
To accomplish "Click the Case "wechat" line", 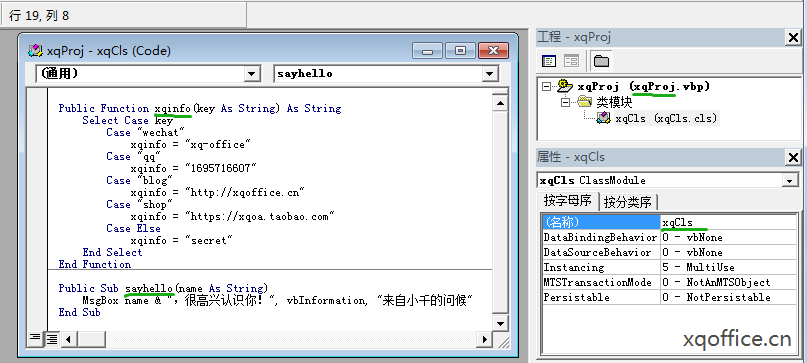I will (x=145, y=132).
